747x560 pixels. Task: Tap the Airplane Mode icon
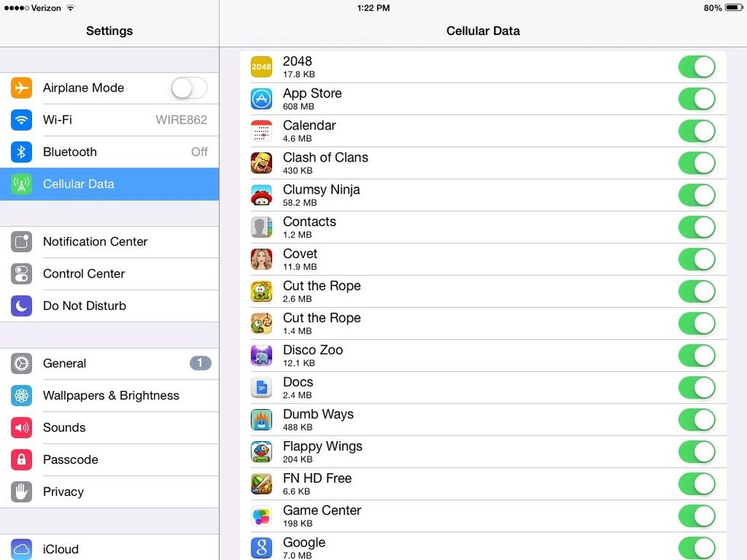point(21,88)
